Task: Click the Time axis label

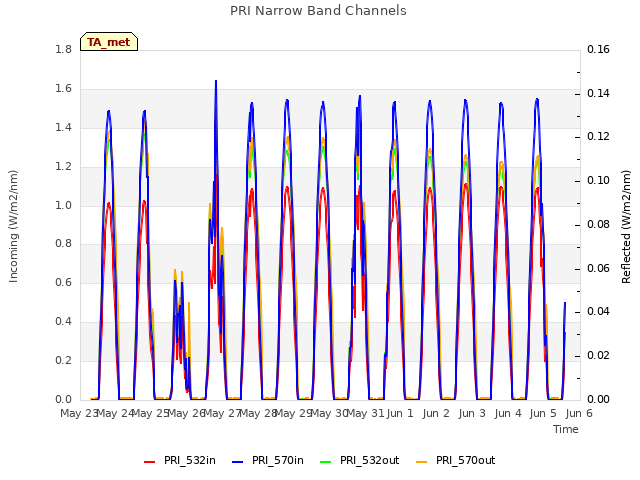Action: point(566,429)
